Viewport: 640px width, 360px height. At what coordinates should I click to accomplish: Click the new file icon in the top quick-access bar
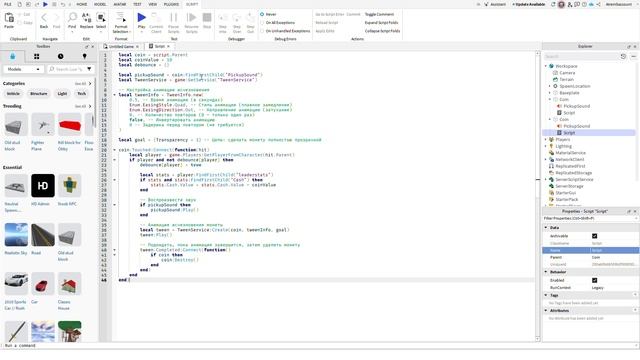pos(19,4)
